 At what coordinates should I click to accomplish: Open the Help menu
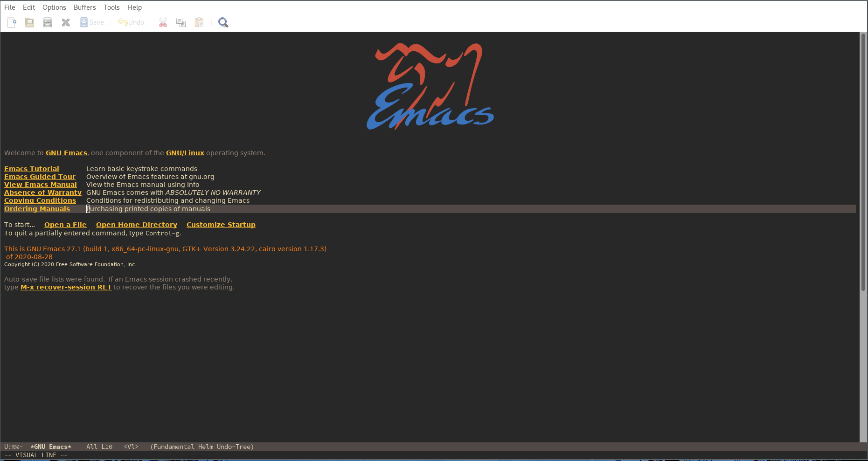point(134,7)
